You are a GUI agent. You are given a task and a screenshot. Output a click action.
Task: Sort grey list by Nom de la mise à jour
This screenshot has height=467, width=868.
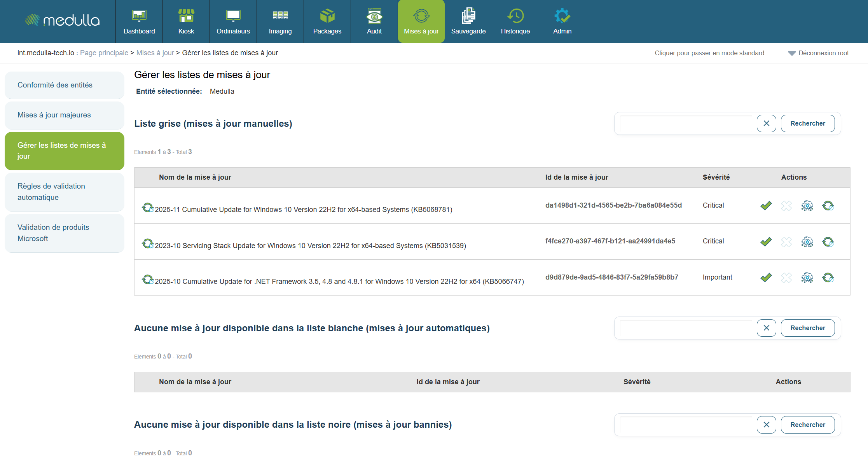[x=195, y=177]
